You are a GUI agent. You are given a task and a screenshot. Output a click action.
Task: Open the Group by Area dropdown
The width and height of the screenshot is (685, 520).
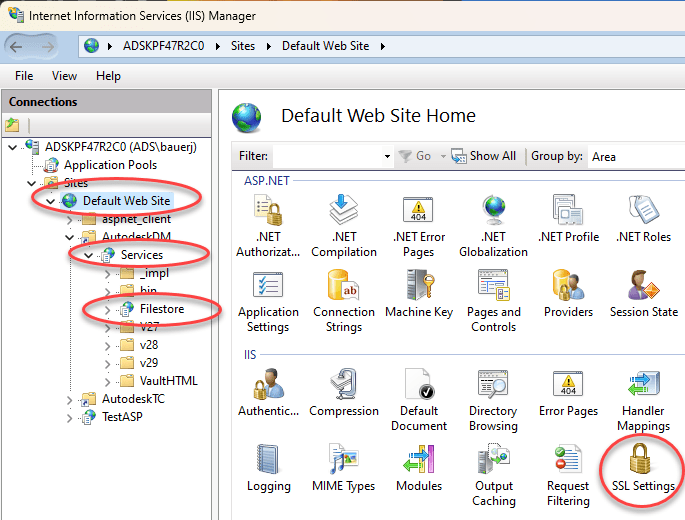pyautogui.click(x=636, y=156)
